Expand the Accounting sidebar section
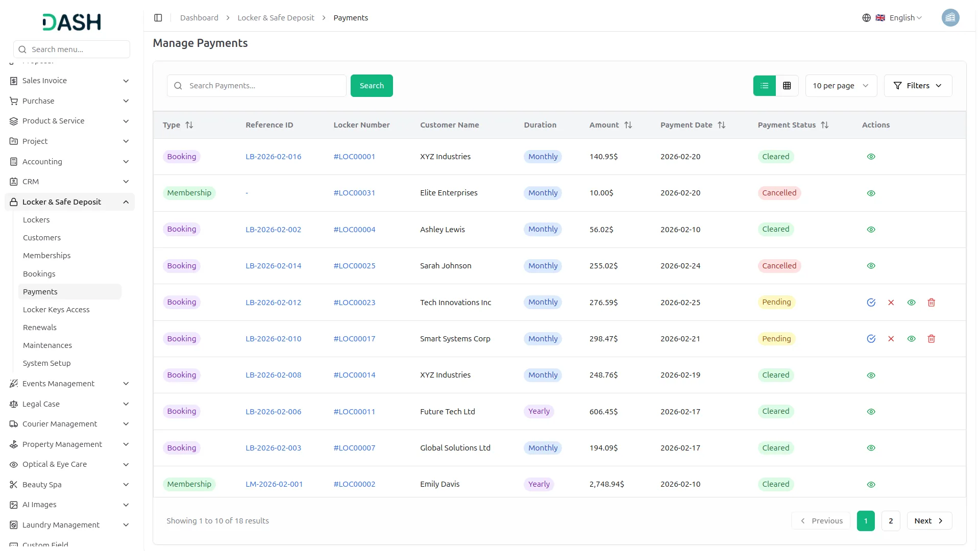The height and width of the screenshot is (551, 980). (x=42, y=161)
